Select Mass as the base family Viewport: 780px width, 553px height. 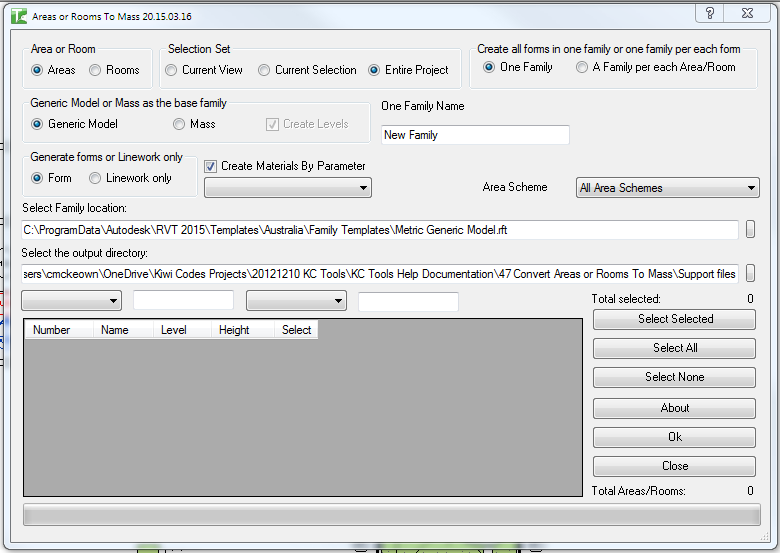tap(179, 124)
